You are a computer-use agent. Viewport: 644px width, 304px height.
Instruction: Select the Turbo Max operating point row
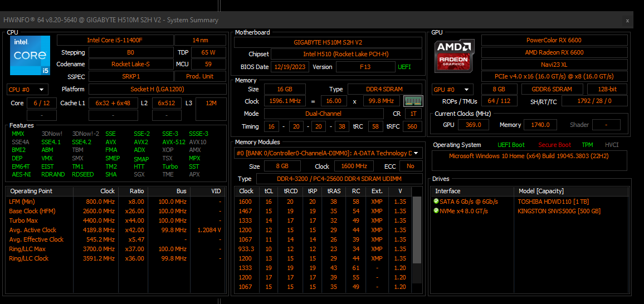[x=116, y=220]
